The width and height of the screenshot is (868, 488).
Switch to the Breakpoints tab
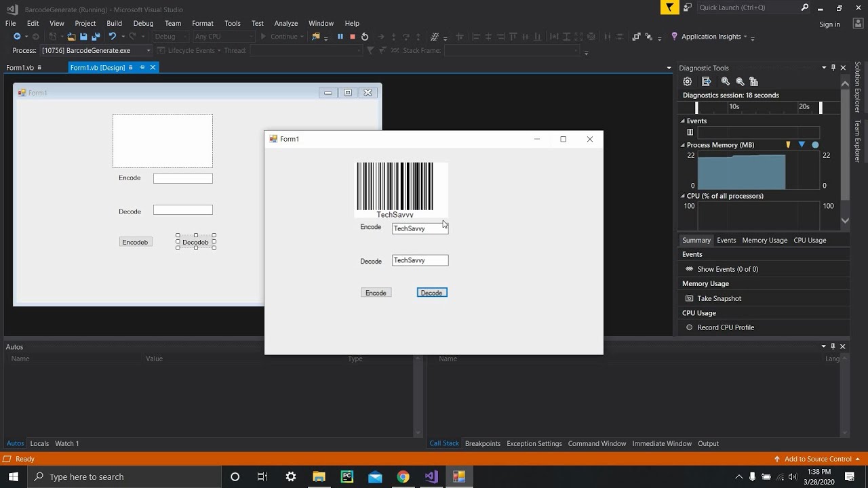click(482, 443)
